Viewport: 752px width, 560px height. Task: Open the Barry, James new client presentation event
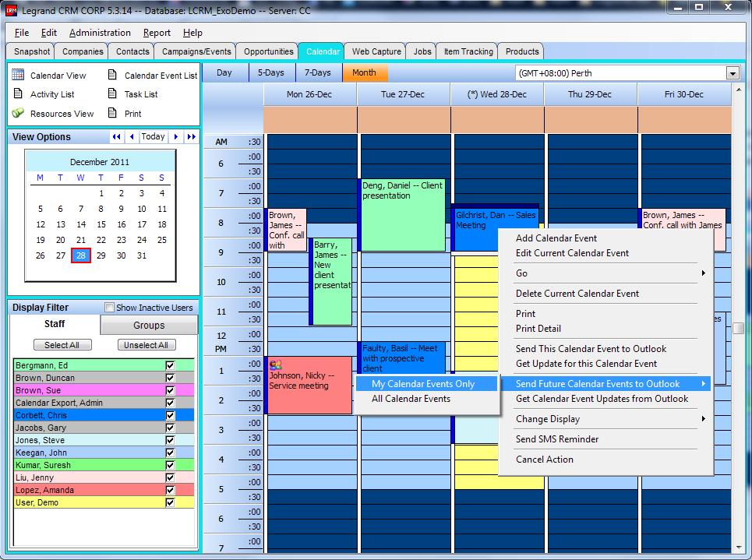click(332, 281)
